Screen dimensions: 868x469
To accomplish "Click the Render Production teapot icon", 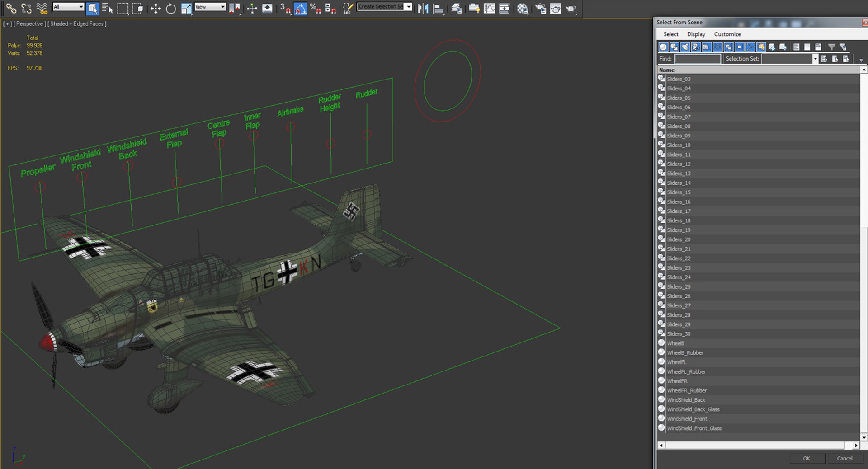I will click(571, 8).
